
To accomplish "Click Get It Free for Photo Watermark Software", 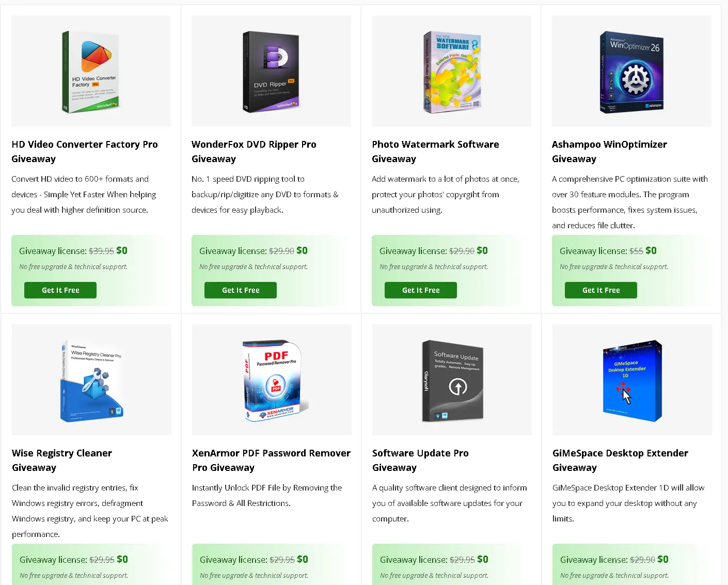I will click(421, 290).
